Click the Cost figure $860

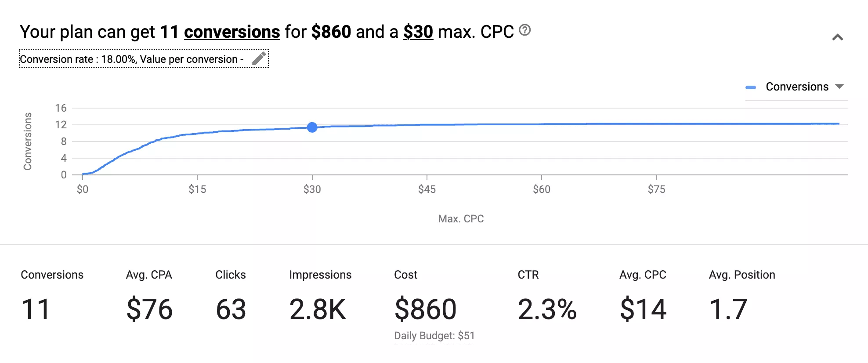425,310
